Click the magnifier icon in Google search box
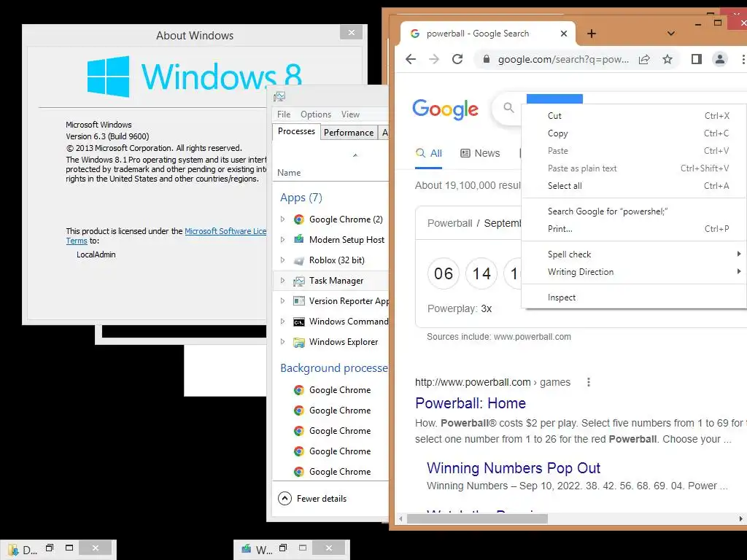Image resolution: width=747 pixels, height=560 pixels. coord(508,108)
